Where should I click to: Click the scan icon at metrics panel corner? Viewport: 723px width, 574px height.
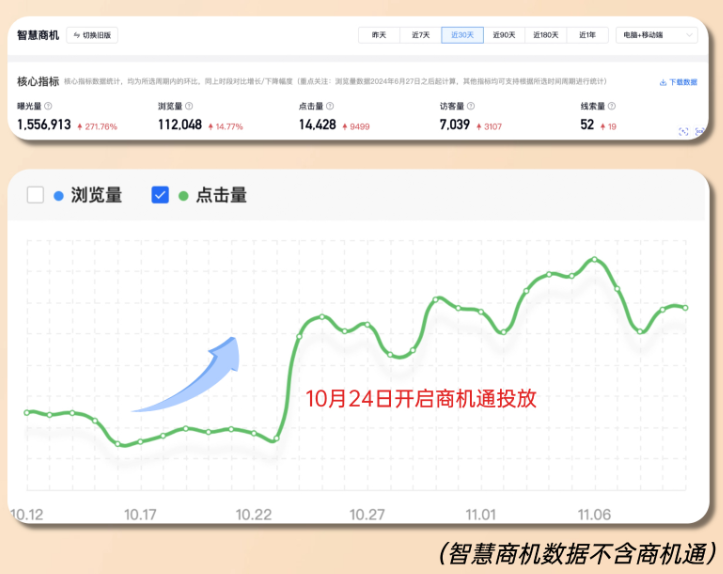[x=684, y=131]
